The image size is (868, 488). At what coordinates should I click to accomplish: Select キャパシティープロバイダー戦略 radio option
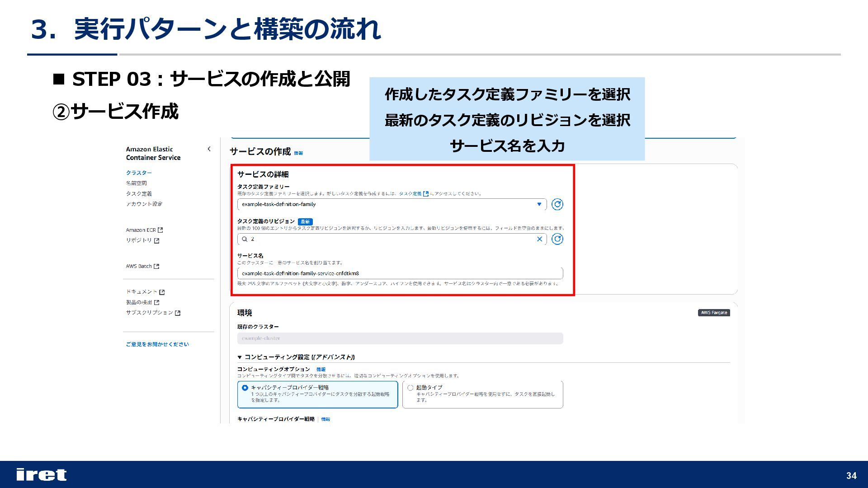click(245, 388)
